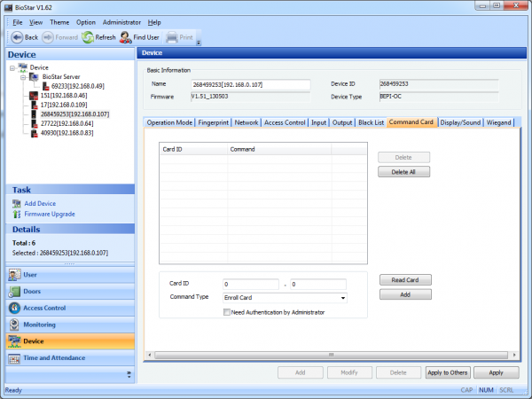Click the Firmware Upgrade task icon
The image size is (532, 399).
(x=17, y=214)
